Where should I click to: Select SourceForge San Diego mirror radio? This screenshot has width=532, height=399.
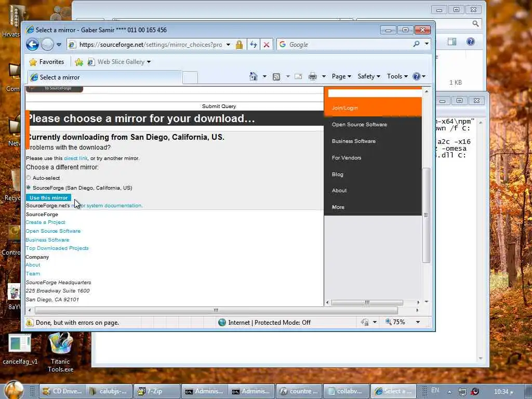point(29,187)
